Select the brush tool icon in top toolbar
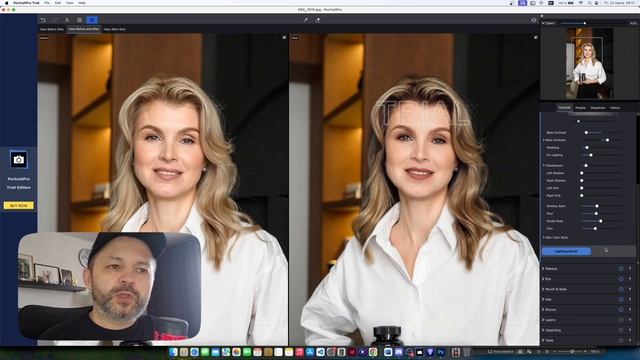The image size is (640, 360). tap(305, 20)
